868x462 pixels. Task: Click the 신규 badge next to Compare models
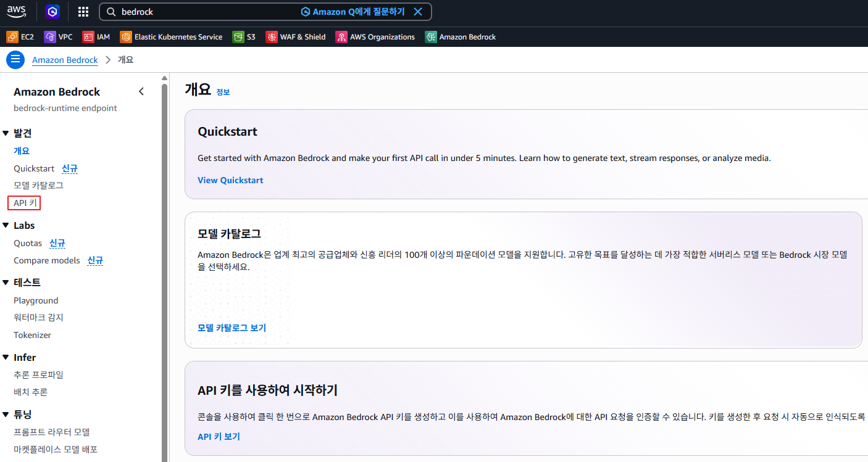(x=95, y=260)
